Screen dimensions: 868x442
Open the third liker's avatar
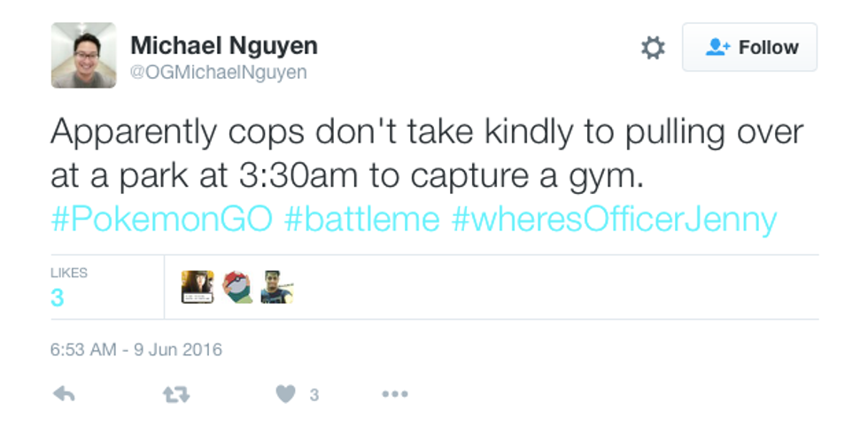(276, 287)
